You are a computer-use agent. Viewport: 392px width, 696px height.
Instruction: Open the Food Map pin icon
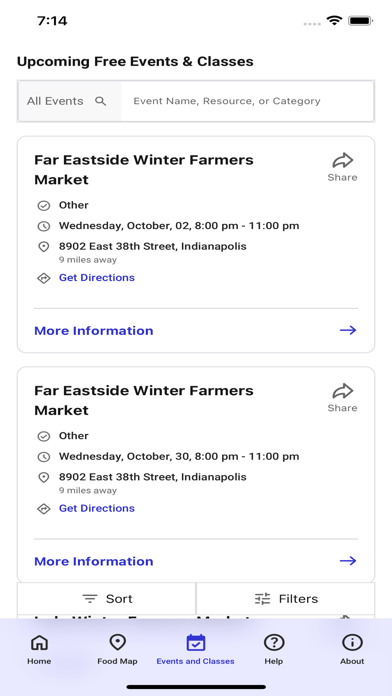tap(118, 642)
